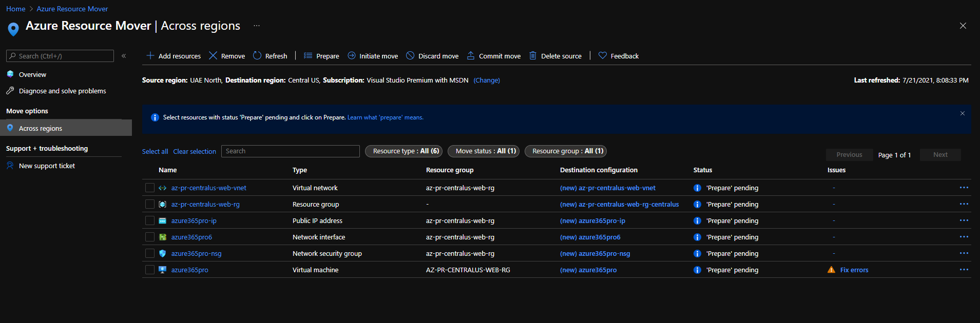
Task: Click the virtual machine icon for azure365pro
Action: click(x=162, y=270)
